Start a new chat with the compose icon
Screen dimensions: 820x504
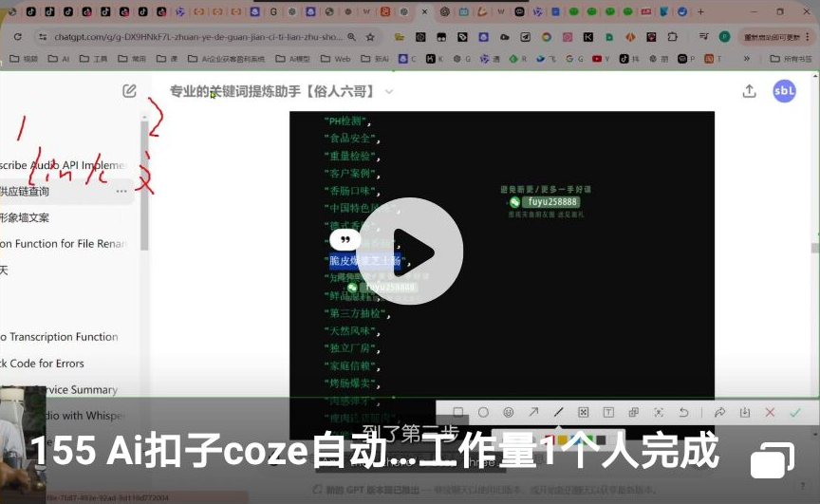(x=129, y=91)
